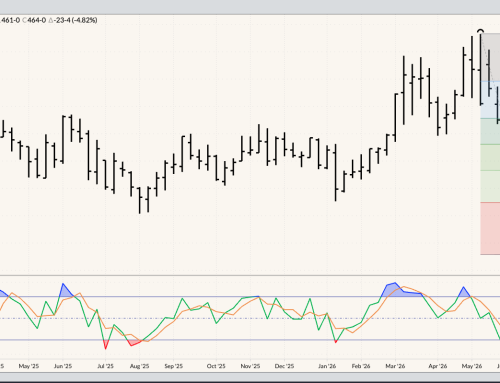Viewport: 500px width, 383px height.
Task: Click the Mar '26 date axis label
Action: [x=395, y=366]
